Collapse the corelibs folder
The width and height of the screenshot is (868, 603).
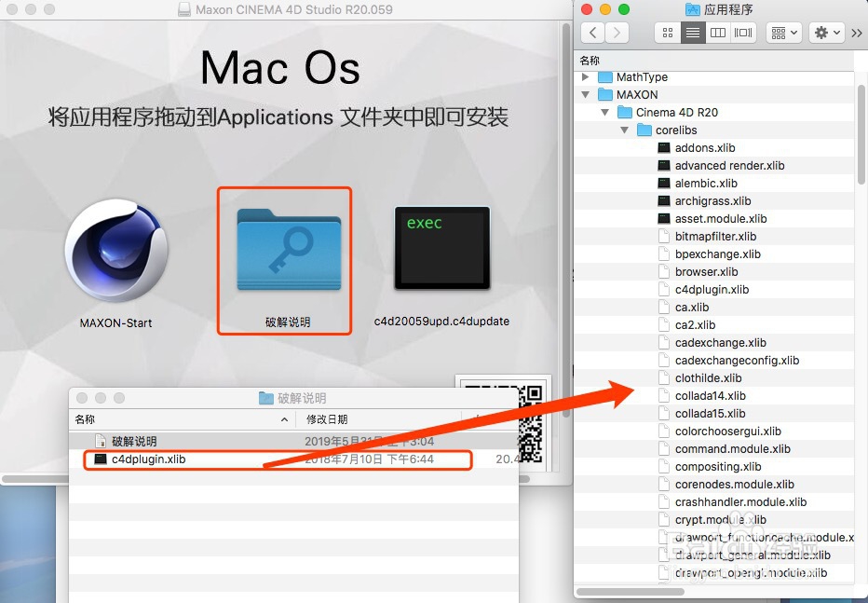624,130
